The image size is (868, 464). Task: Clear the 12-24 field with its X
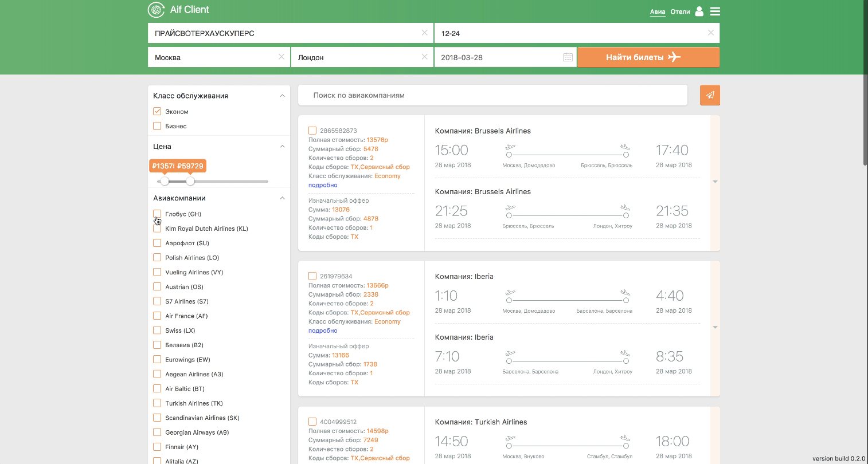(711, 33)
